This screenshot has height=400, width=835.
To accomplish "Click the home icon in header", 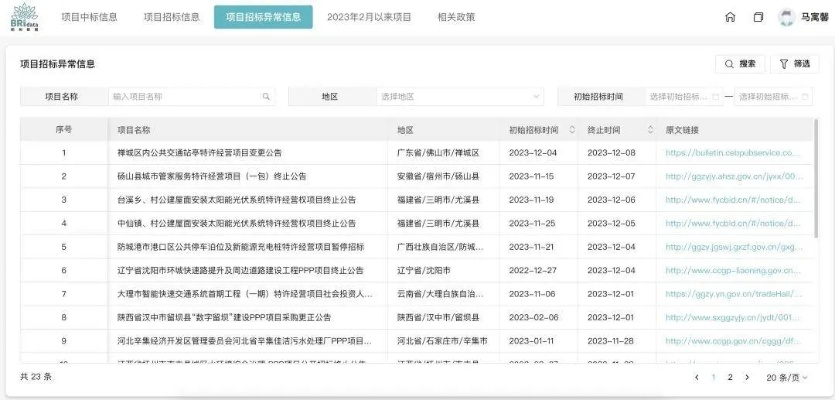I will [x=730, y=18].
